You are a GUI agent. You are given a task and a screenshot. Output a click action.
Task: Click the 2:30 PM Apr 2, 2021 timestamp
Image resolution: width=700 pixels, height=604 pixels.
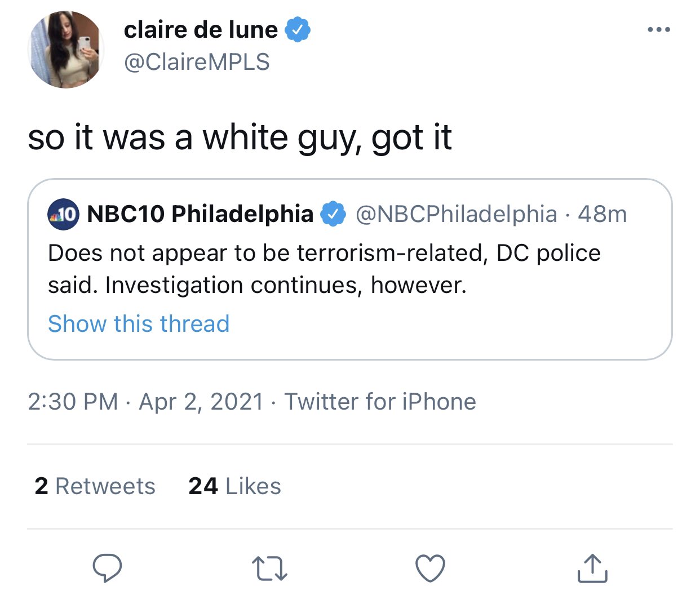pyautogui.click(x=145, y=402)
